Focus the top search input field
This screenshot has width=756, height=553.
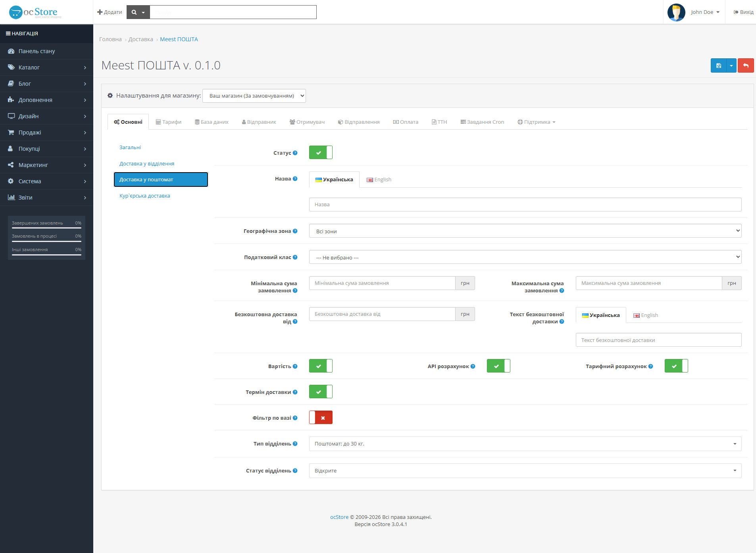pos(233,12)
